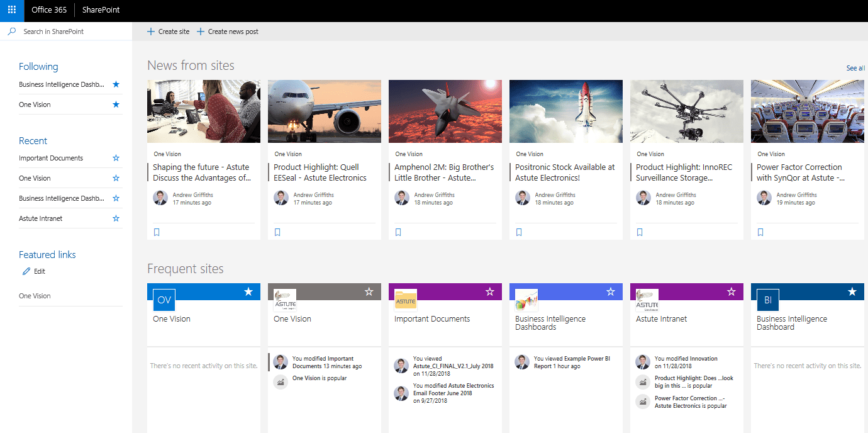Click 'You modified Innovation' activity entry
The height and width of the screenshot is (433, 868).
click(686, 363)
